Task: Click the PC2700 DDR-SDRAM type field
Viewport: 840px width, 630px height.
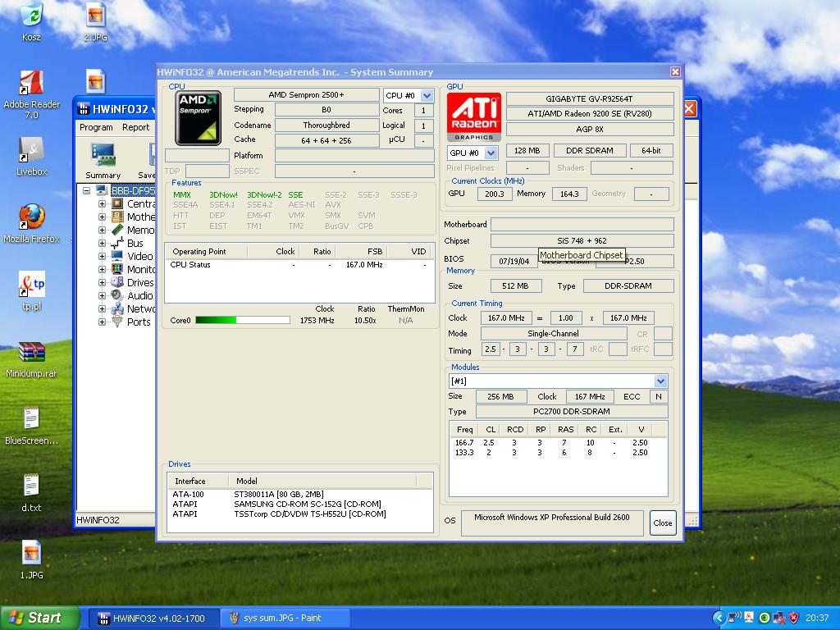Action: [x=572, y=412]
